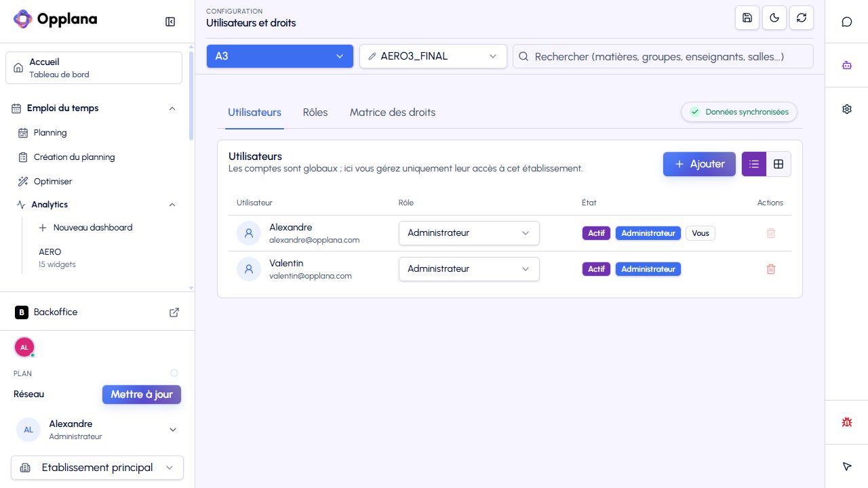Screen dimensions: 868x488
Task: Open the chat bubble icon
Action: (x=847, y=22)
